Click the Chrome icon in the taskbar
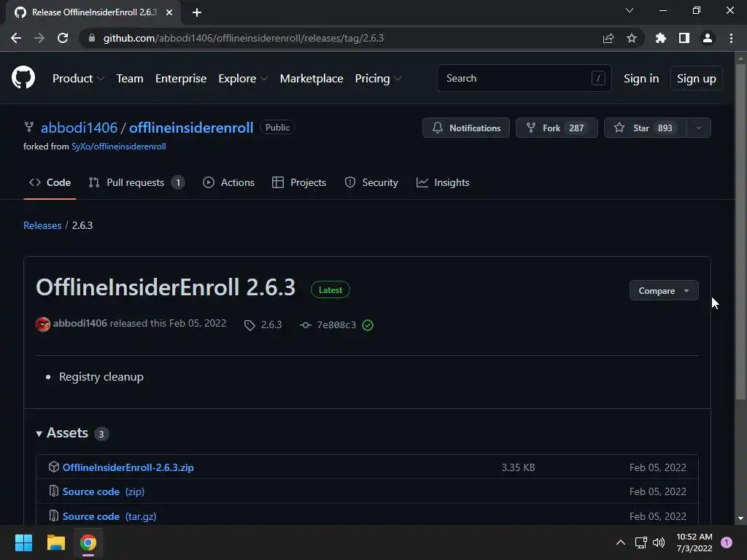 coord(88,542)
